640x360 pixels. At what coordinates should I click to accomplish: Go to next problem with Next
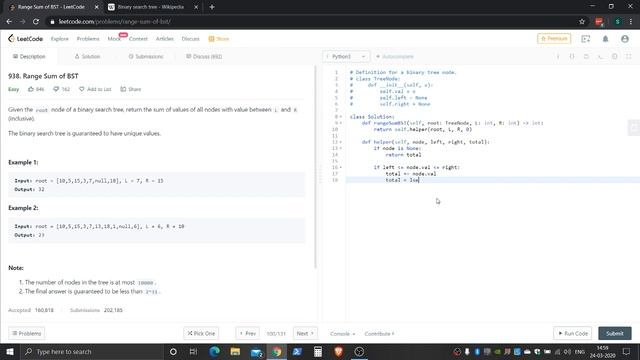pos(305,333)
